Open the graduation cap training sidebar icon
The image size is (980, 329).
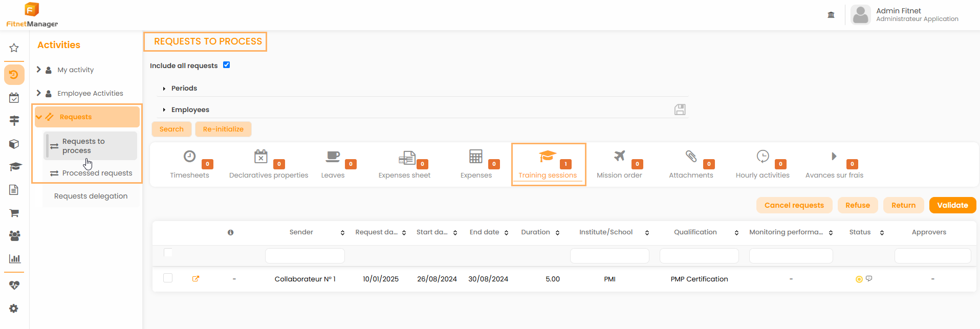[14, 167]
